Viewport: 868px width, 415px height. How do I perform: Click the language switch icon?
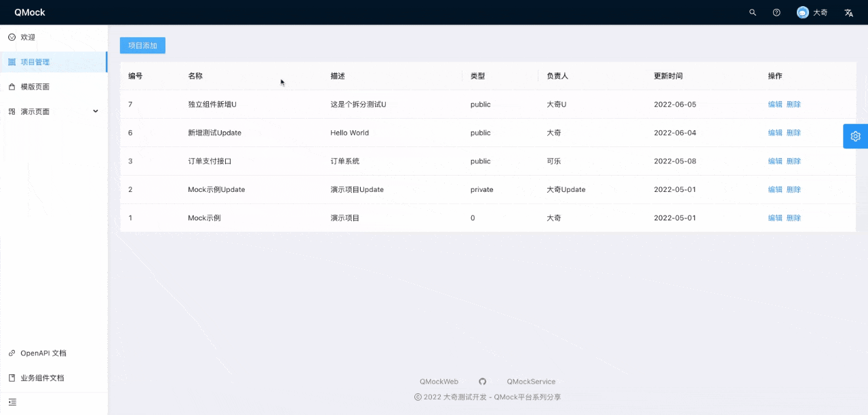tap(848, 12)
